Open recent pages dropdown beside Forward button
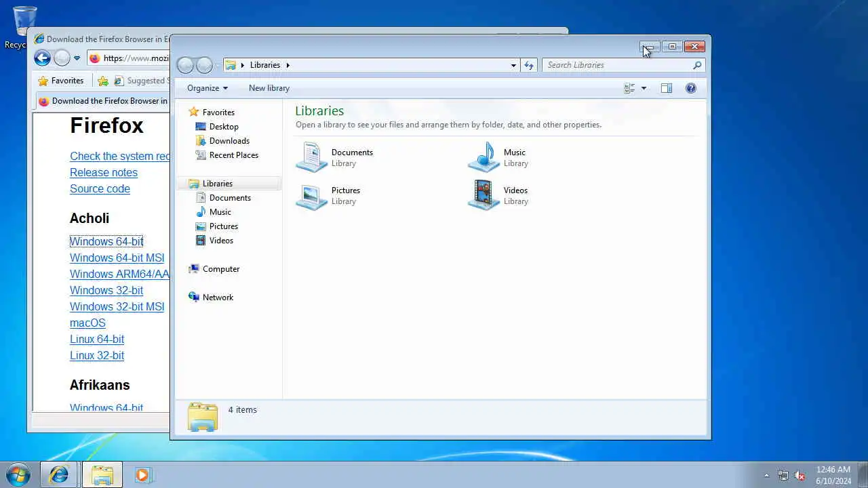 [x=217, y=65]
